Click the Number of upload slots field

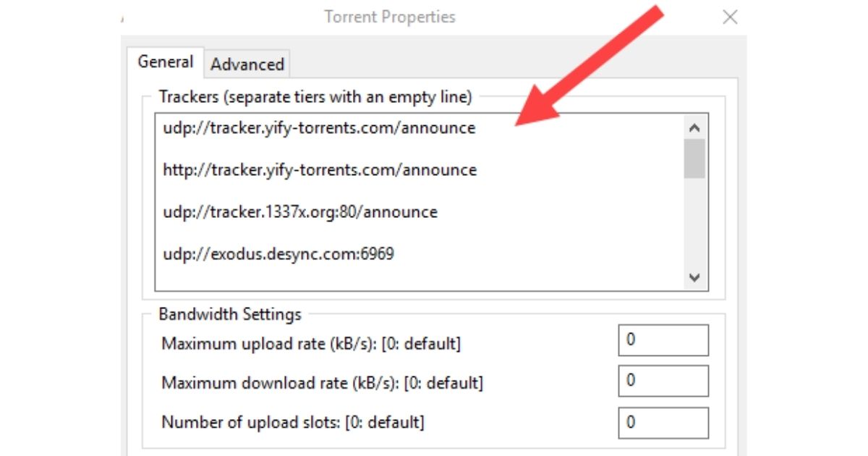pos(663,422)
